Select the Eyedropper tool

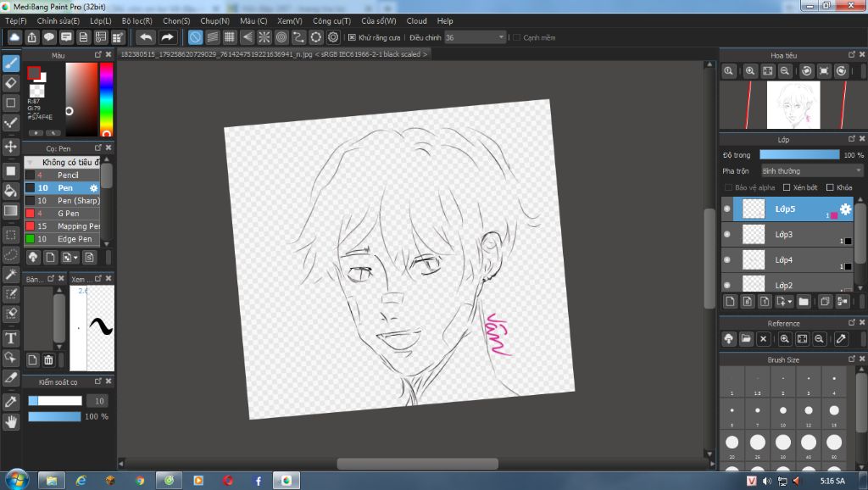point(11,402)
